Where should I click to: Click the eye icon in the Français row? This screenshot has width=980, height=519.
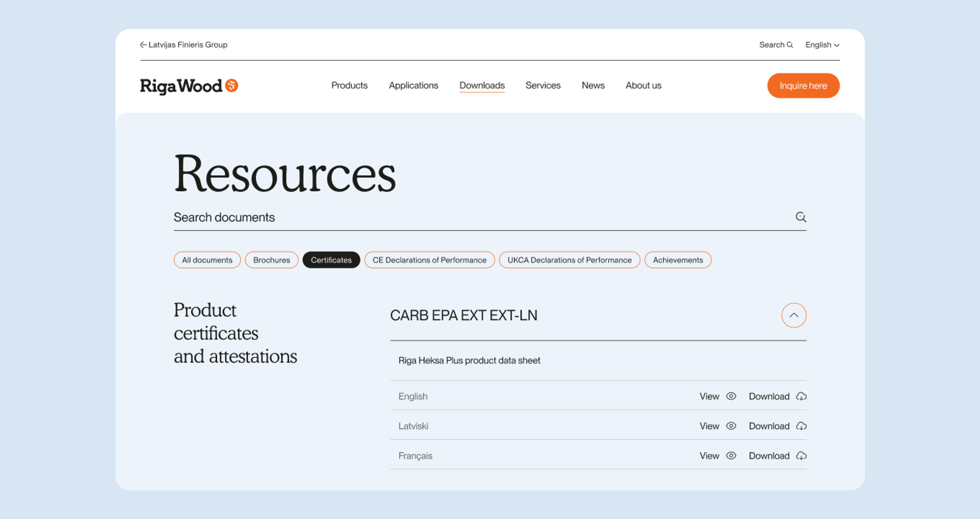tap(731, 456)
